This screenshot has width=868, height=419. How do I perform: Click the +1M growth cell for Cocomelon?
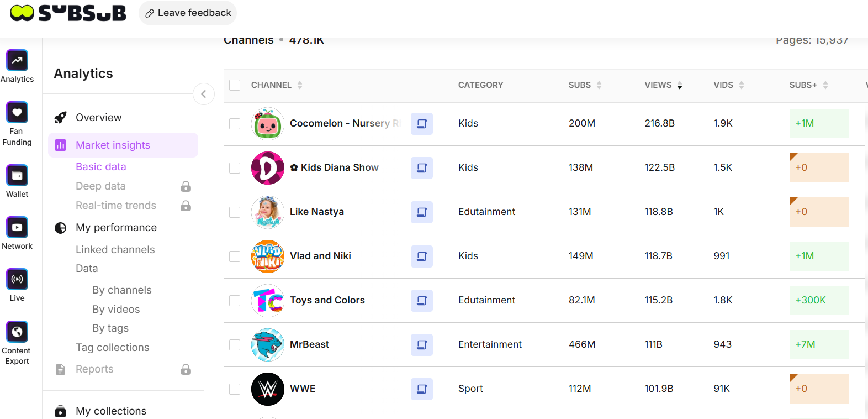[x=819, y=123]
